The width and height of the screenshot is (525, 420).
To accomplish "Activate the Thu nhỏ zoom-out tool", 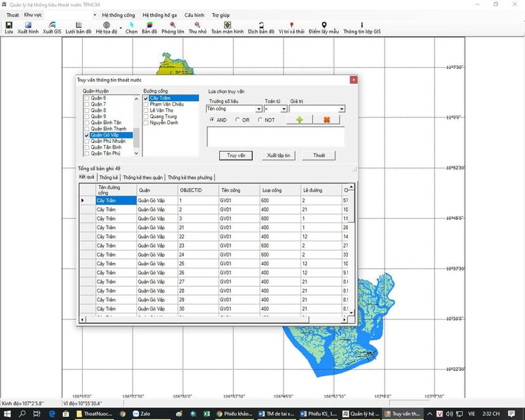I will pos(198,25).
